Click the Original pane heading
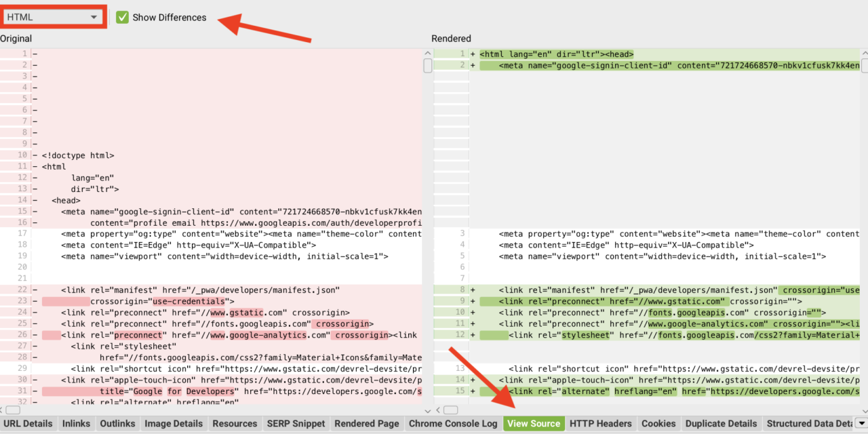This screenshot has width=868, height=434. (16, 39)
